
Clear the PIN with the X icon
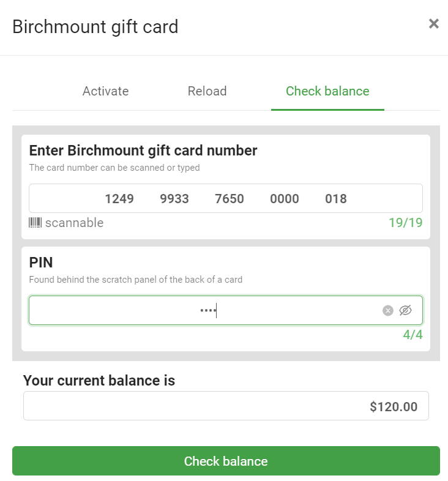pyautogui.click(x=387, y=311)
